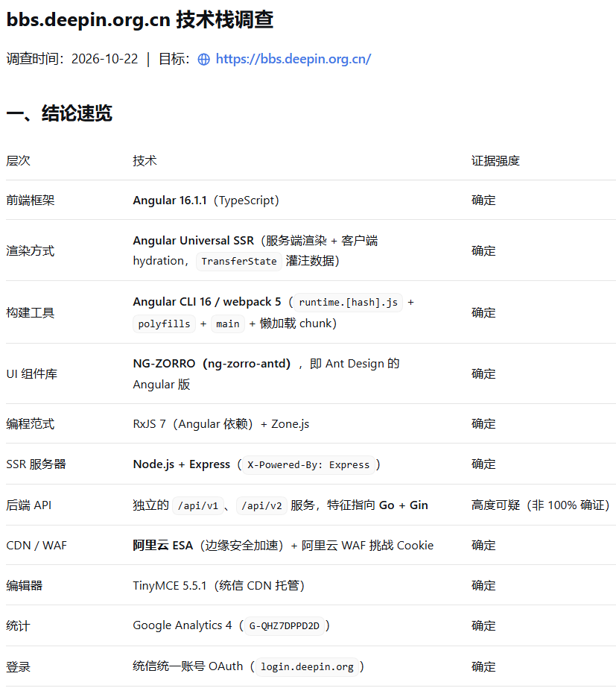
Task: Click '确定' in the UI 组件库 row
Action: click(483, 374)
